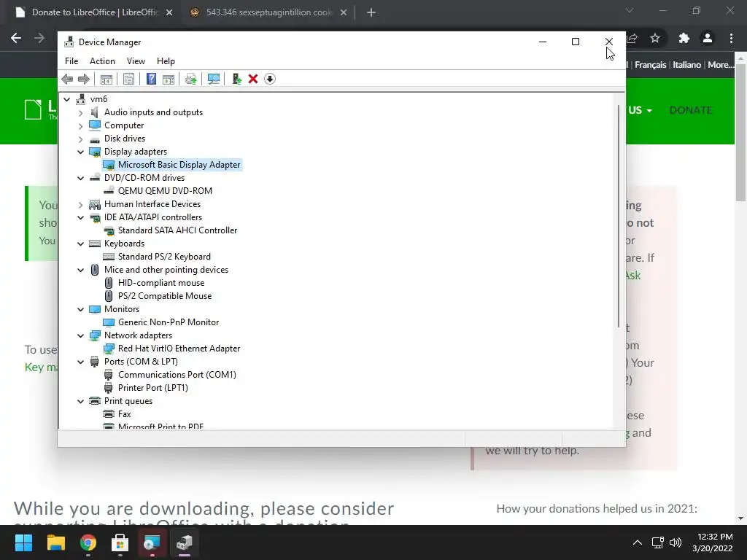Viewport: 747px width, 560px height.
Task: Select Communications Port (COM1)
Action: tap(177, 375)
